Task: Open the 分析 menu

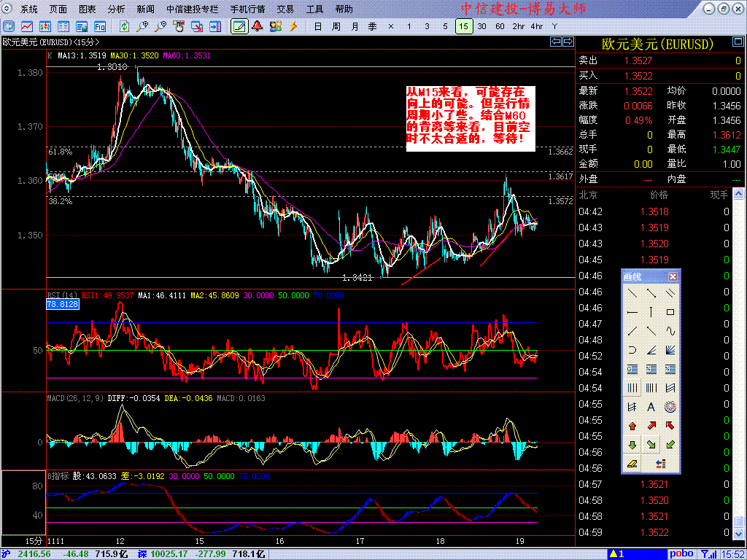Action: [116, 9]
